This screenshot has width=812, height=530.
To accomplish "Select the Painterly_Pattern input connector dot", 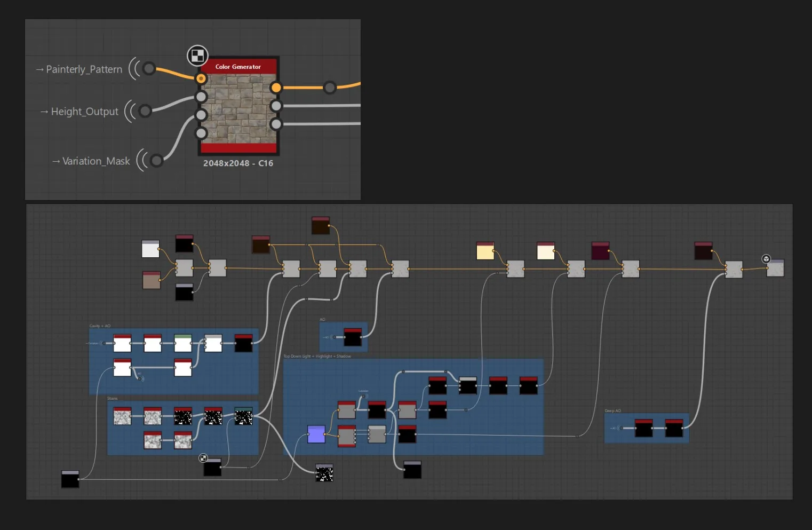I will (149, 68).
